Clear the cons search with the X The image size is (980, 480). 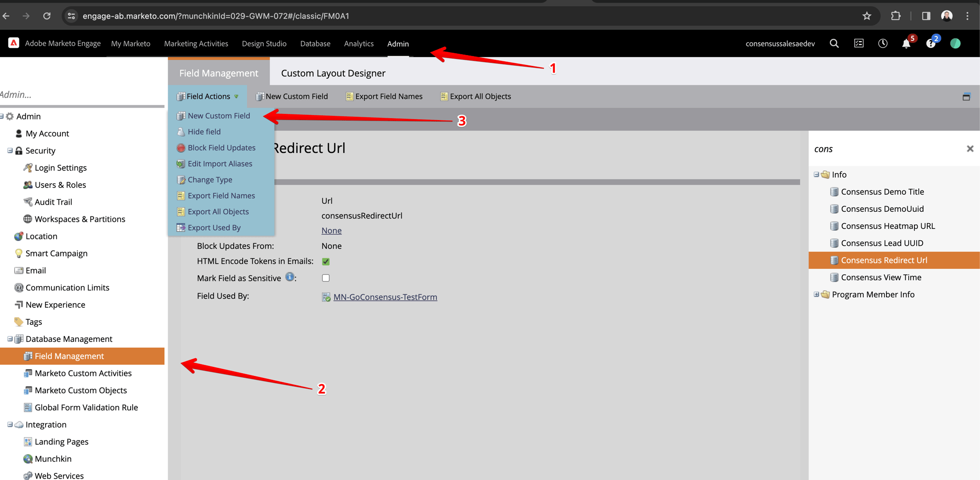970,149
